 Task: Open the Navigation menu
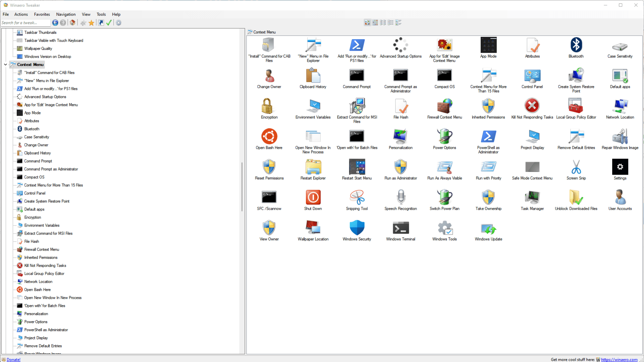click(66, 14)
